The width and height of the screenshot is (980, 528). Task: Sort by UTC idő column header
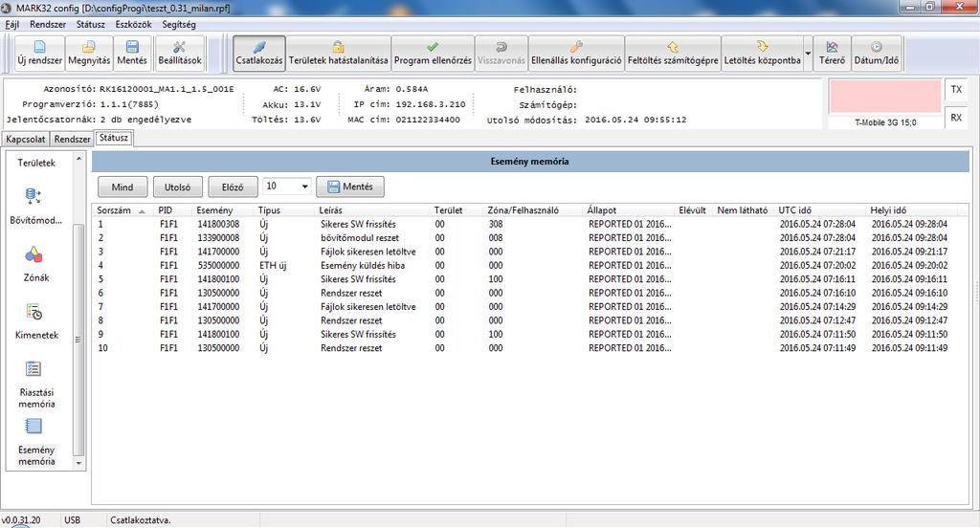pos(819,210)
